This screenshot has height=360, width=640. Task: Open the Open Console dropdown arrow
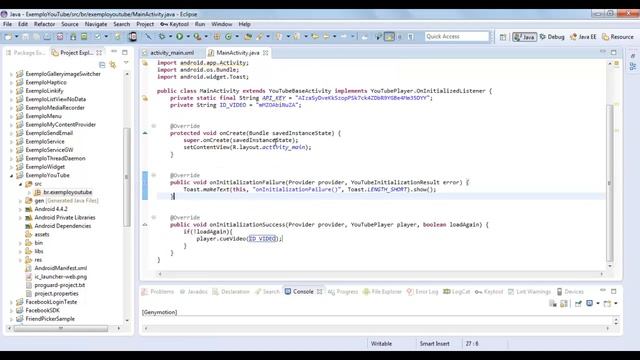coord(616,304)
